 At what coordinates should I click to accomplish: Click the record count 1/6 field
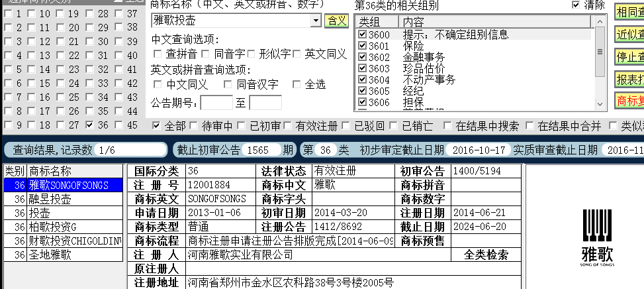coord(130,150)
